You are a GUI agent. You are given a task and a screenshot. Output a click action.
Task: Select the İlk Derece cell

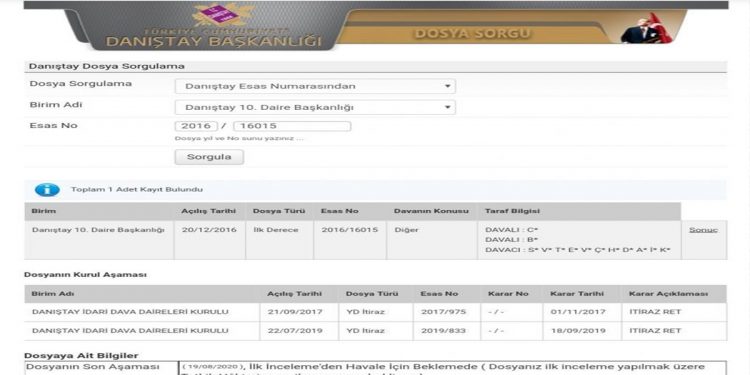(280, 240)
